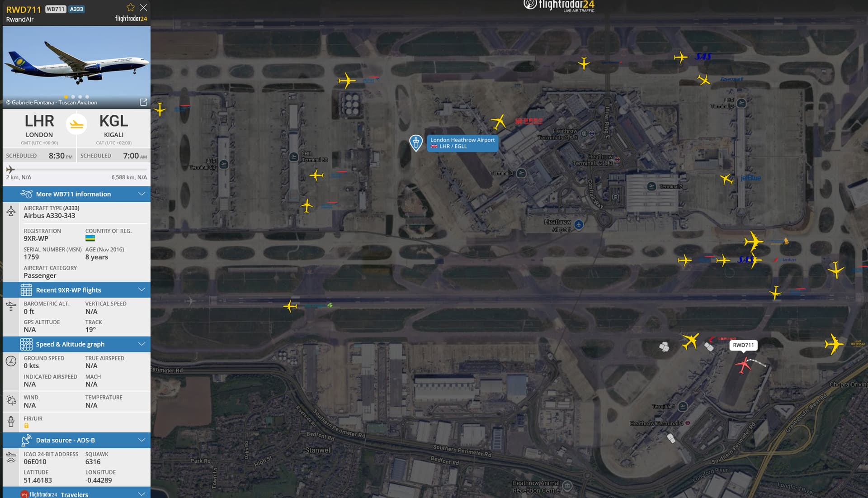This screenshot has height=498, width=868.
Task: Click the Heathrow Terminal 4 station marker
Action: [688, 423]
